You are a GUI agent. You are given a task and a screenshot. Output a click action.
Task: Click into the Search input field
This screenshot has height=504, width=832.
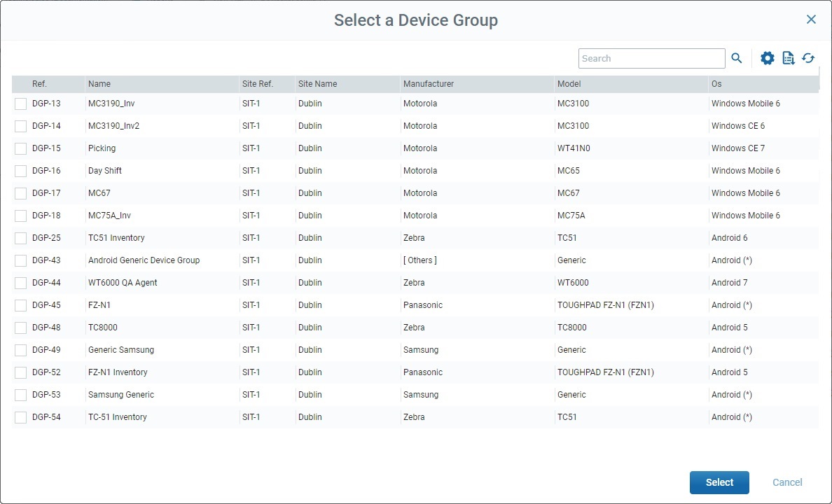point(651,58)
